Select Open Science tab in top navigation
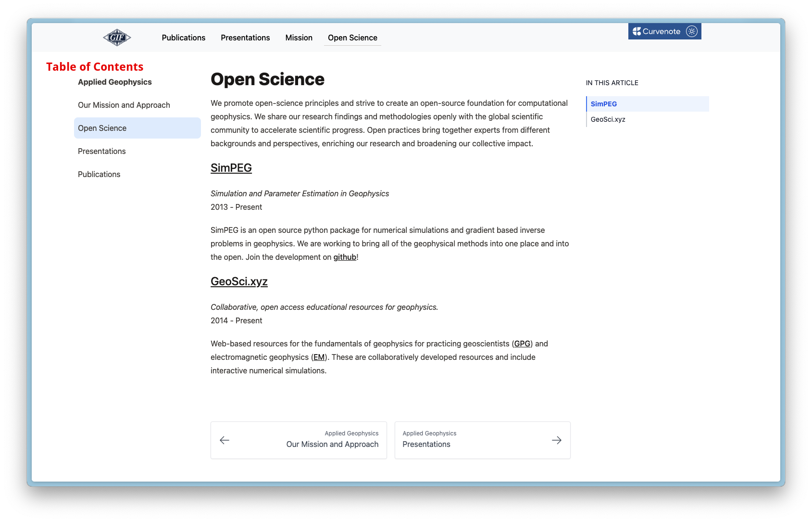Image resolution: width=812 pixels, height=522 pixels. click(x=352, y=38)
